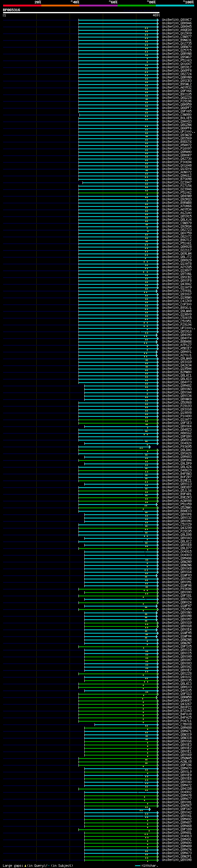Select the UniRef100_Q8VX41 label
The height and width of the screenshot is (868, 197).
pos(176,816)
